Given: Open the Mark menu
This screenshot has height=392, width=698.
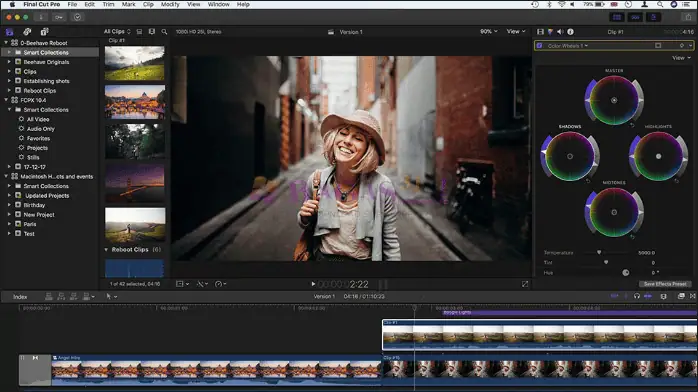Looking at the screenshot, I should coord(129,4).
